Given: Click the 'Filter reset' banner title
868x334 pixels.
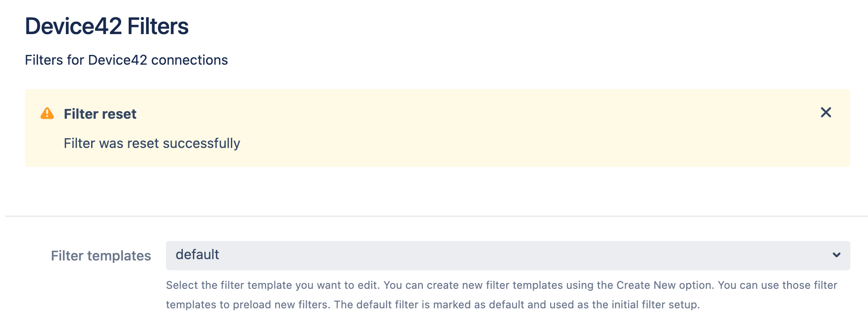Looking at the screenshot, I should pyautogui.click(x=100, y=114).
